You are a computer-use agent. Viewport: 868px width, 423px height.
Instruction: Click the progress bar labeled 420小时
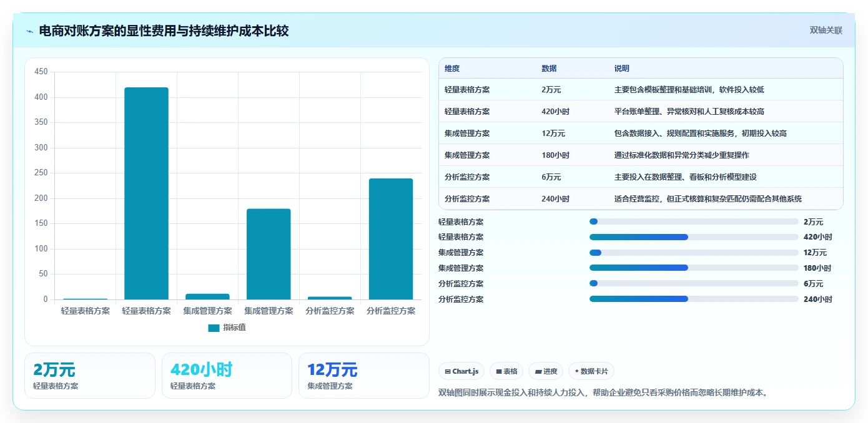(694, 237)
